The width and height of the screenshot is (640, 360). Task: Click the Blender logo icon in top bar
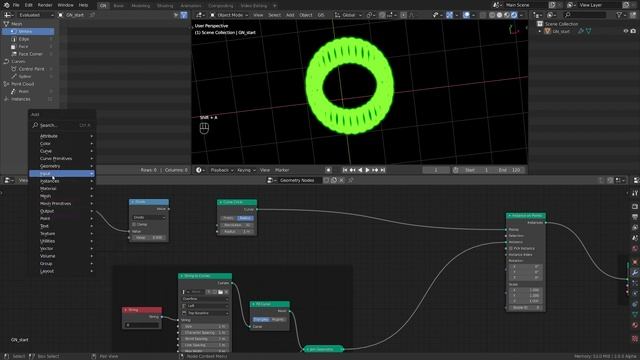click(6, 5)
